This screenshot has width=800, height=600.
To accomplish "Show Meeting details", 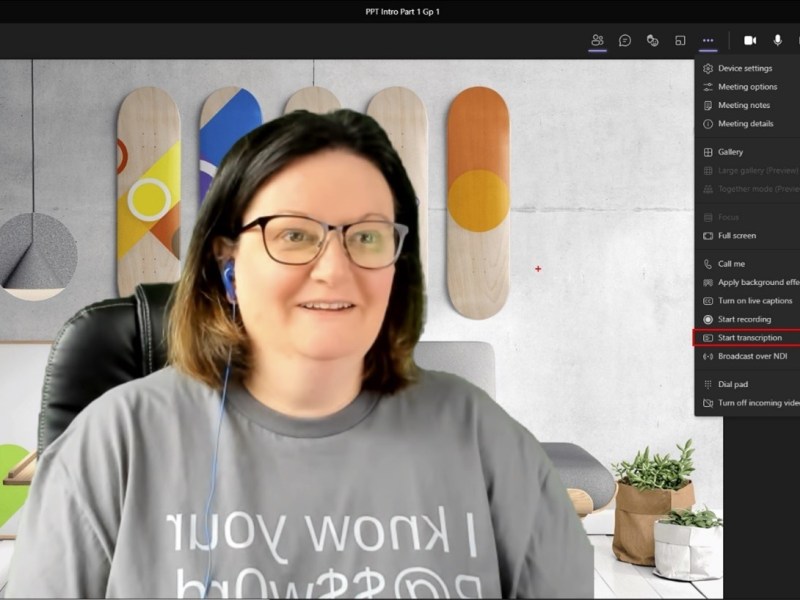I will pos(745,124).
